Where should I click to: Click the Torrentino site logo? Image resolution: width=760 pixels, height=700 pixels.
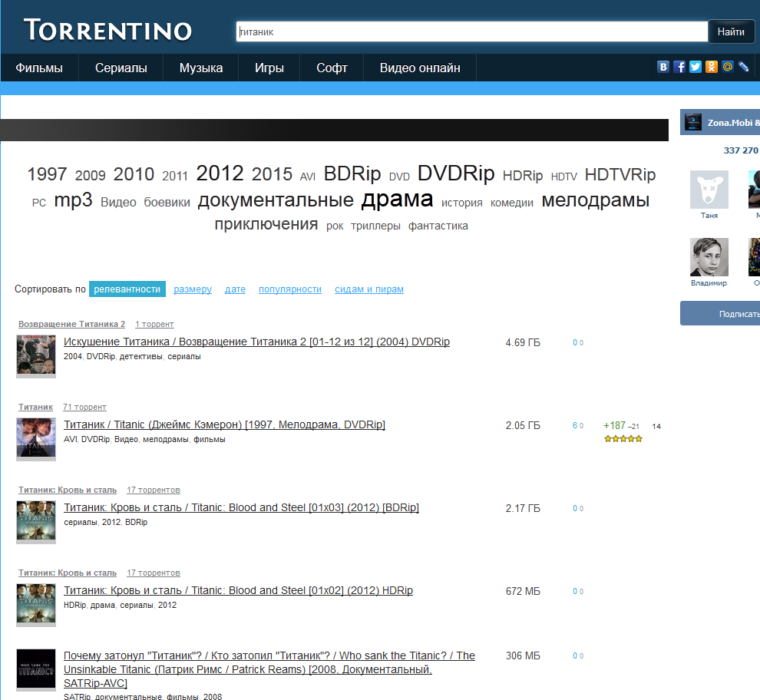click(107, 31)
